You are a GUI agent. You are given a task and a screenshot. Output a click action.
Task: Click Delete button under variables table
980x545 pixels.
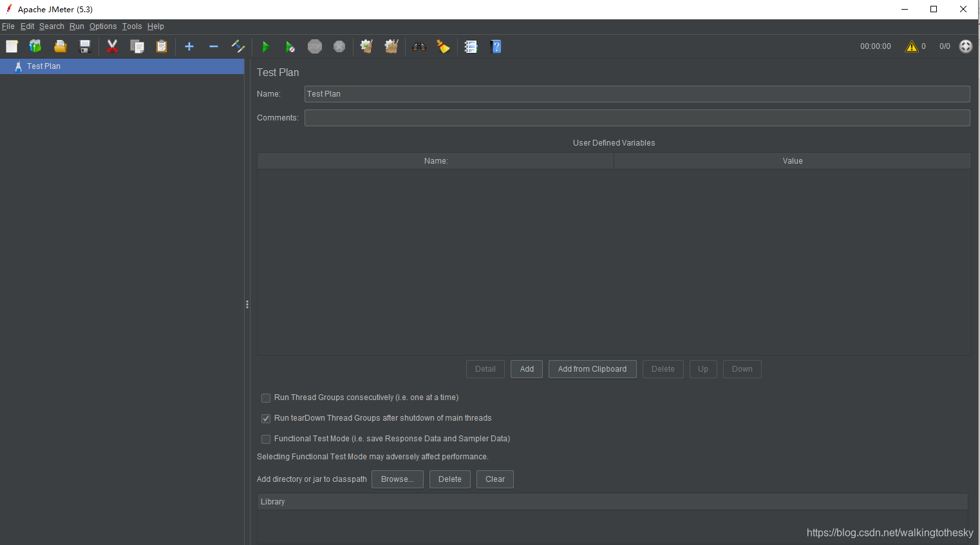663,369
